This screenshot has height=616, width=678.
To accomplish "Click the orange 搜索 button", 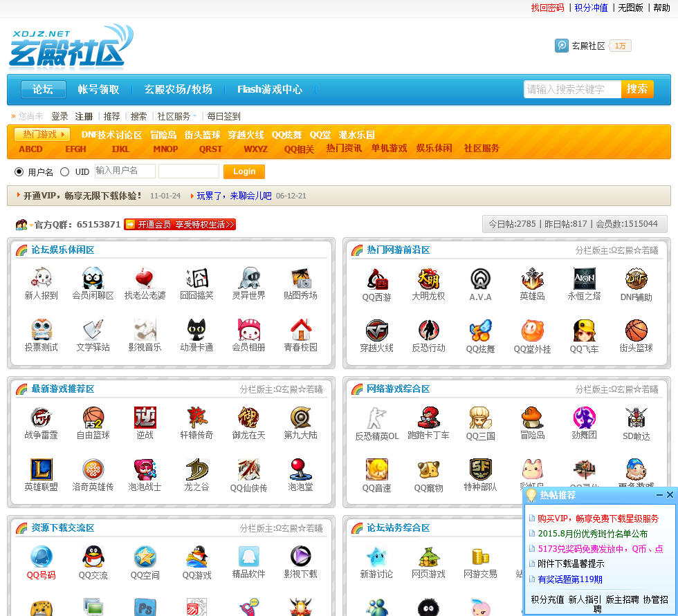I will [637, 89].
